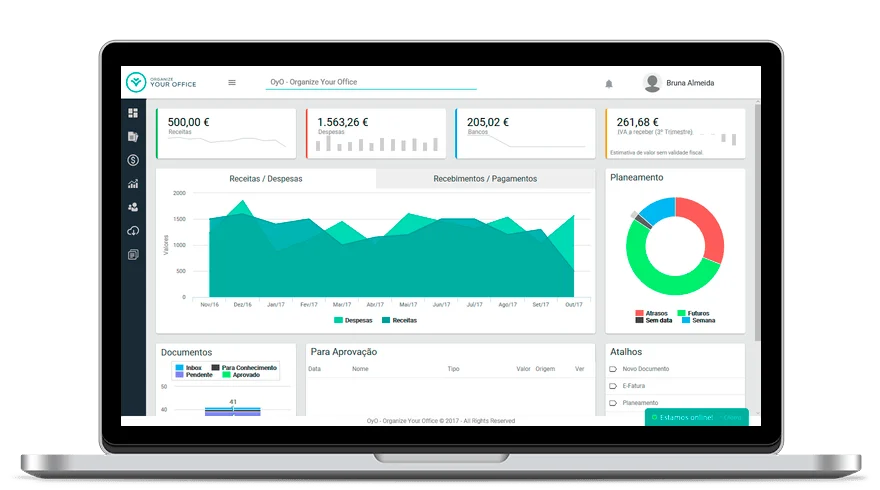Sort by the Data column header

pyautogui.click(x=314, y=369)
